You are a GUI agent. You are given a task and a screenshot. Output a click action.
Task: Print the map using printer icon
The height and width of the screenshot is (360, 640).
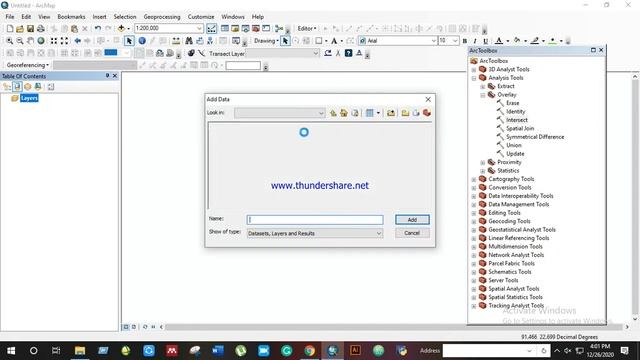pos(41,29)
